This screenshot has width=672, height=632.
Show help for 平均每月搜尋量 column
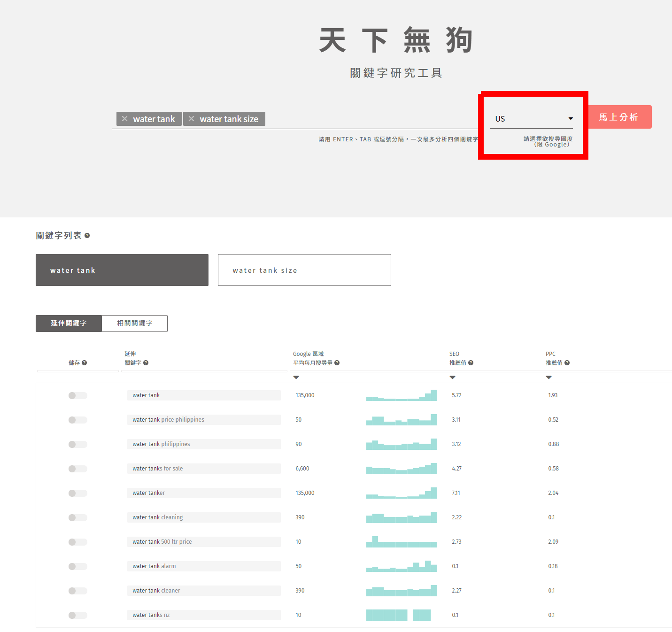pyautogui.click(x=337, y=363)
